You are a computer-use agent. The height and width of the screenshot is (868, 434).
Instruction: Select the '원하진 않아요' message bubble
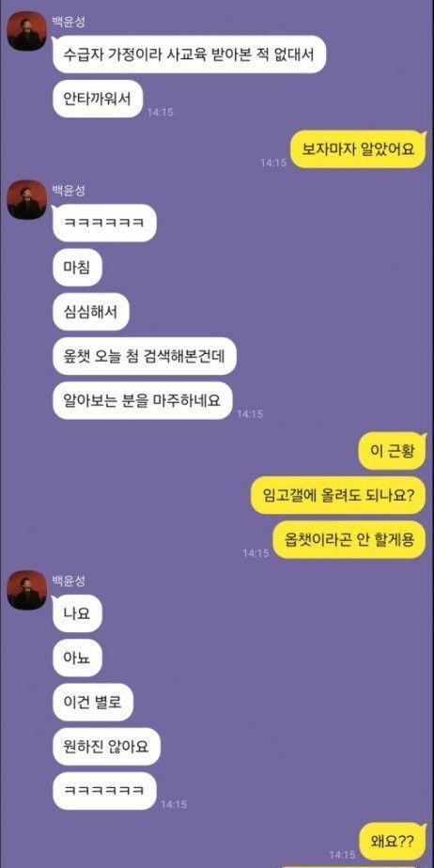(106, 747)
